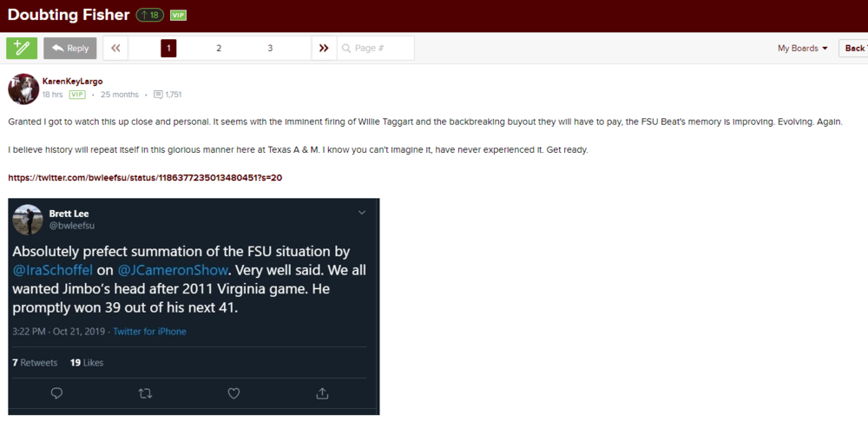This screenshot has width=868, height=422.
Task: Click the Page # input field
Action: coord(380,49)
